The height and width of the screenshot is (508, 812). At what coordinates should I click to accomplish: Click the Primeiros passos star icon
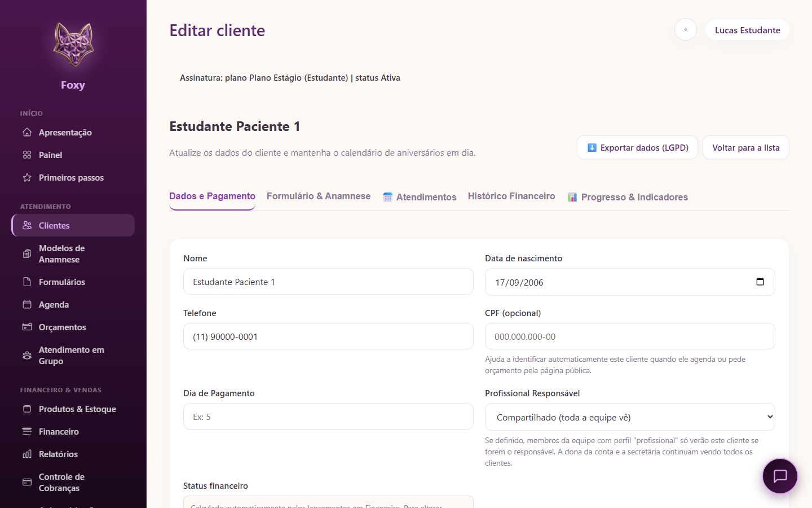coord(27,177)
